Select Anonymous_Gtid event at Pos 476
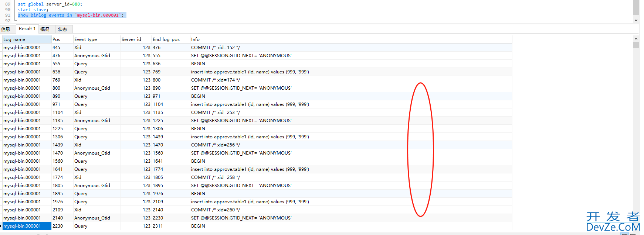Viewport: 644px width, 235px height. (97, 56)
